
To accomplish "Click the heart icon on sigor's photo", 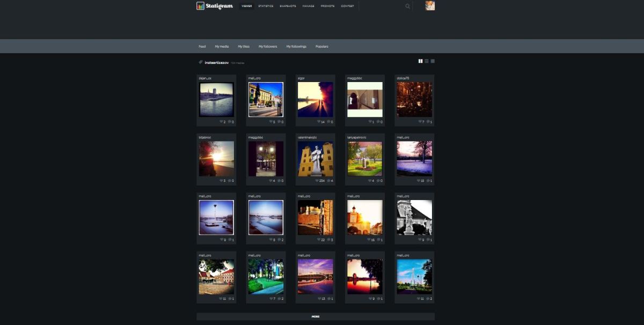I will click(320, 122).
